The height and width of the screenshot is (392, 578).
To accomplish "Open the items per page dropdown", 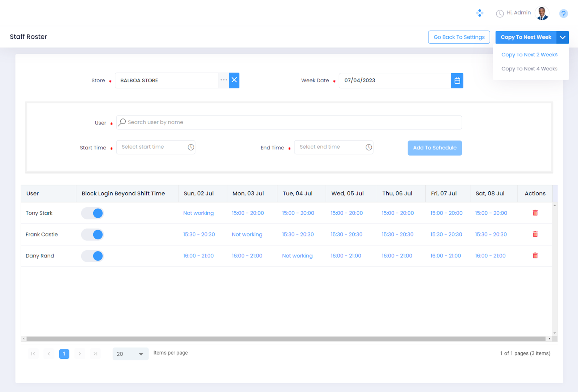I will [x=130, y=354].
